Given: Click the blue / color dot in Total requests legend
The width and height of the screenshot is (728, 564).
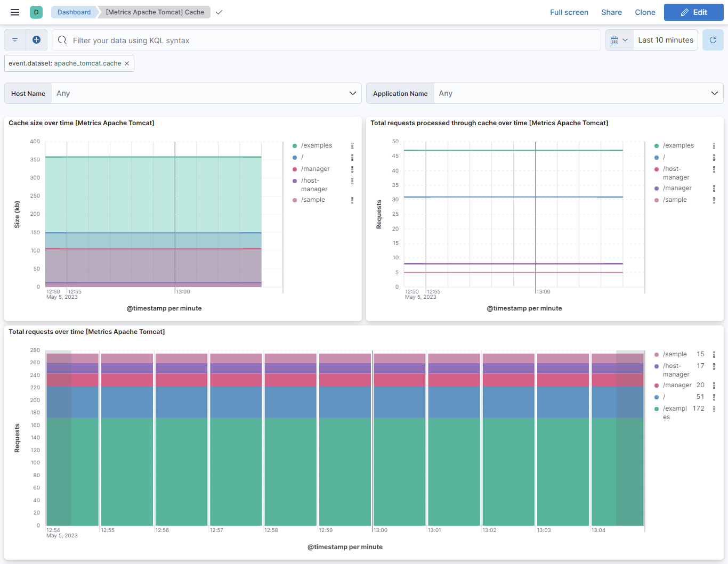Looking at the screenshot, I should (x=657, y=397).
